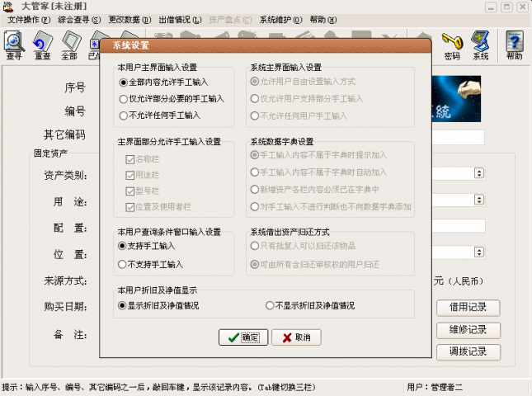Image resolution: width=532 pixels, height=396 pixels.
Task: Click the input field beside 其它编码
Action: 459,138
